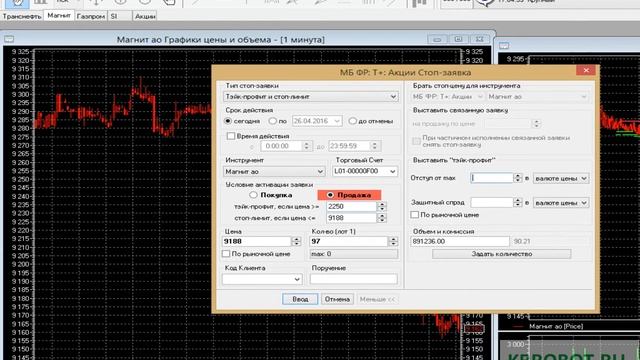Screen dimensions: 640x360
Task: Click the тэйк-профит price field 2250
Action: click(x=351, y=207)
